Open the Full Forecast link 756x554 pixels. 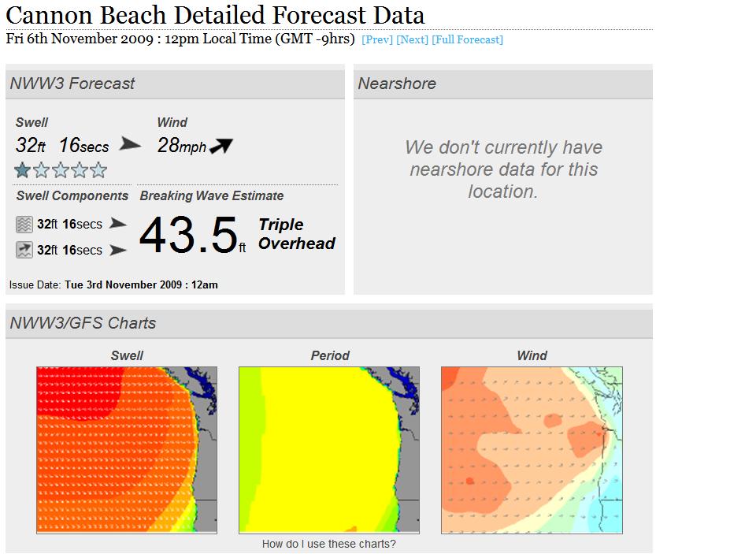[x=467, y=39]
